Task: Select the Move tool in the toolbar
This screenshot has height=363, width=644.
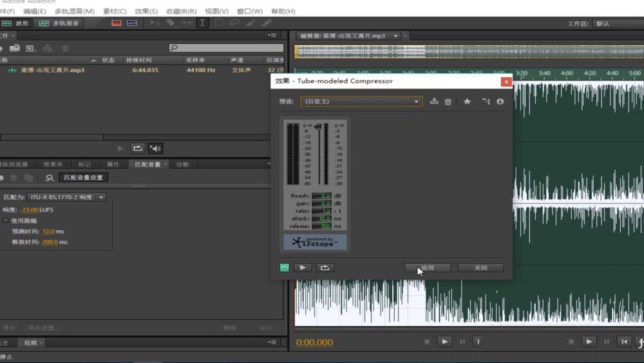Action: tap(155, 23)
